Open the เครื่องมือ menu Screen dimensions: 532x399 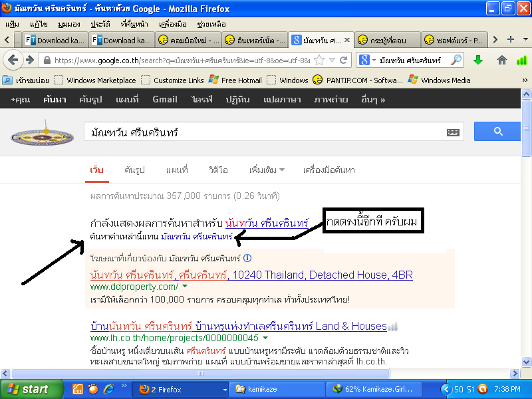pyautogui.click(x=173, y=24)
